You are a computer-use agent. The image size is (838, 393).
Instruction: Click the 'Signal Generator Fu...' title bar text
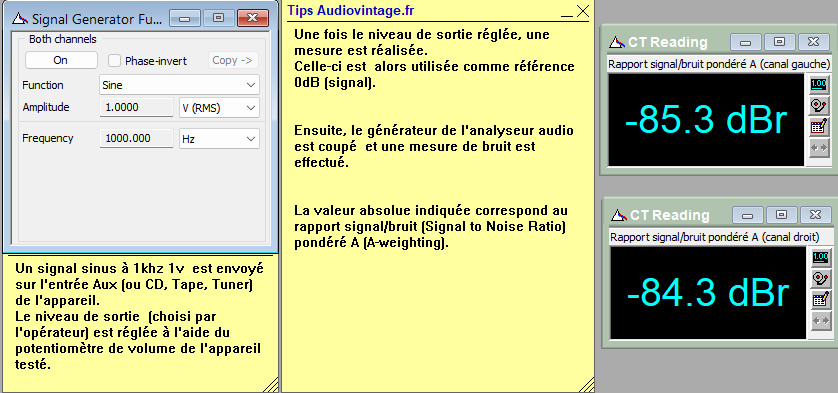[x=97, y=19]
